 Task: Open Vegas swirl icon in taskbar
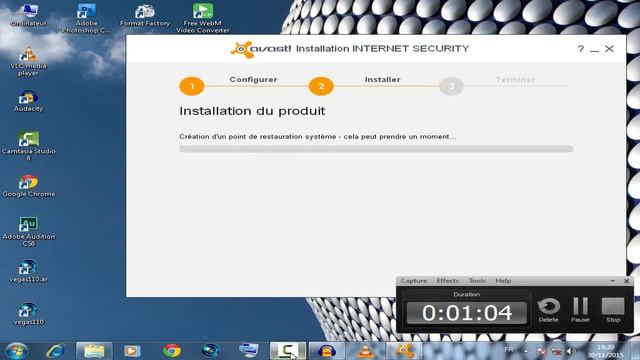pos(210,351)
